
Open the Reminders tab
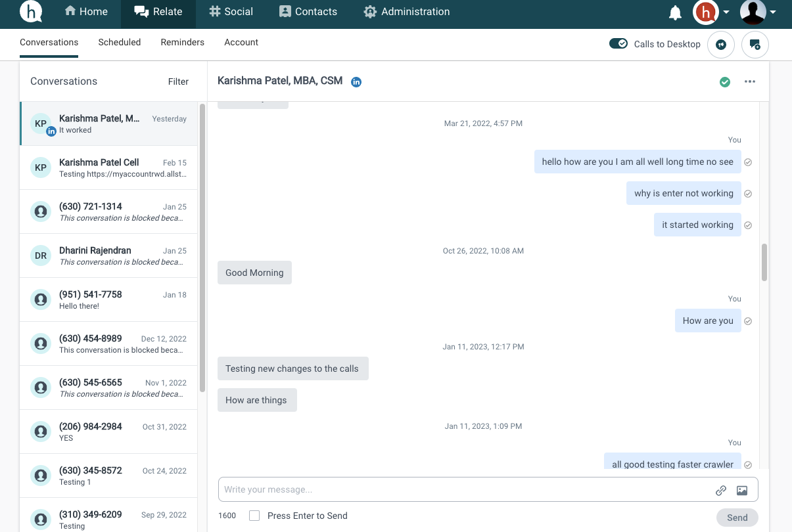(182, 42)
